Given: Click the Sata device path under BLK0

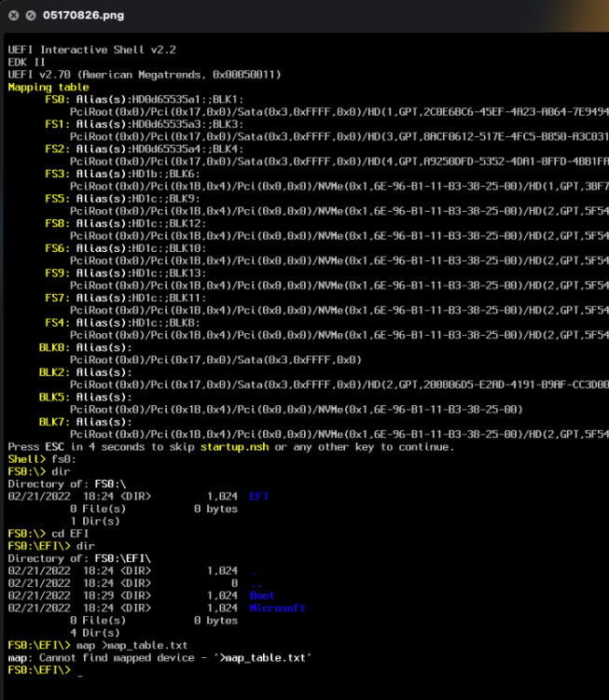Looking at the screenshot, I should coord(216,360).
